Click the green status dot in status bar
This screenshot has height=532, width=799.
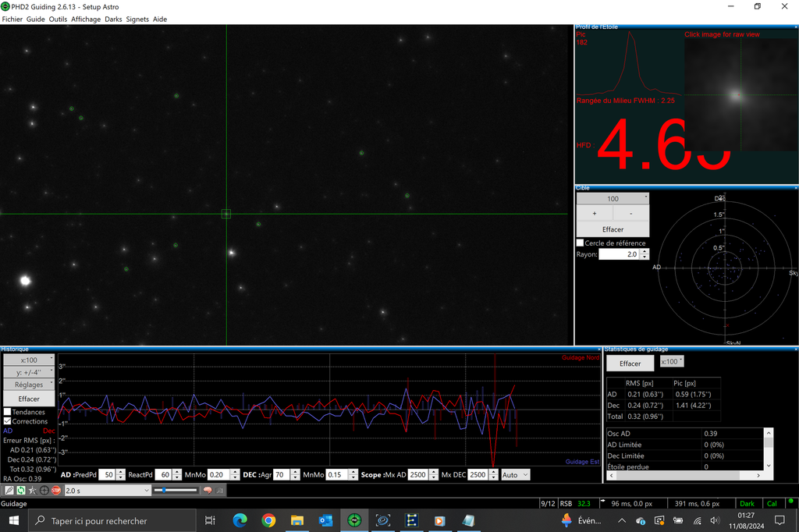tap(791, 501)
